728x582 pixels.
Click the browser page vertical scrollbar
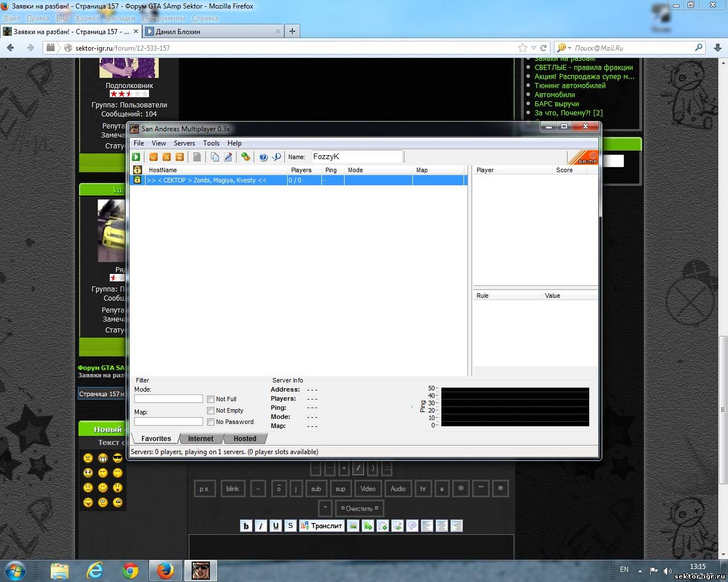pos(723,398)
